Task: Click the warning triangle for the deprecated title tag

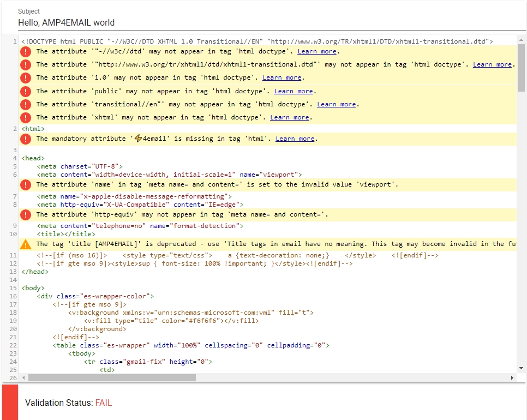Action: [x=26, y=244]
